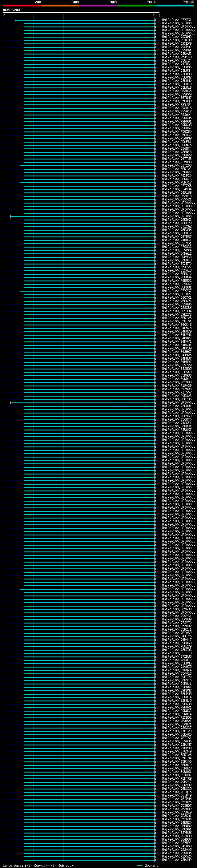
Task: Select hit label UniRef100_Q6P969
Action: click(x=177, y=416)
